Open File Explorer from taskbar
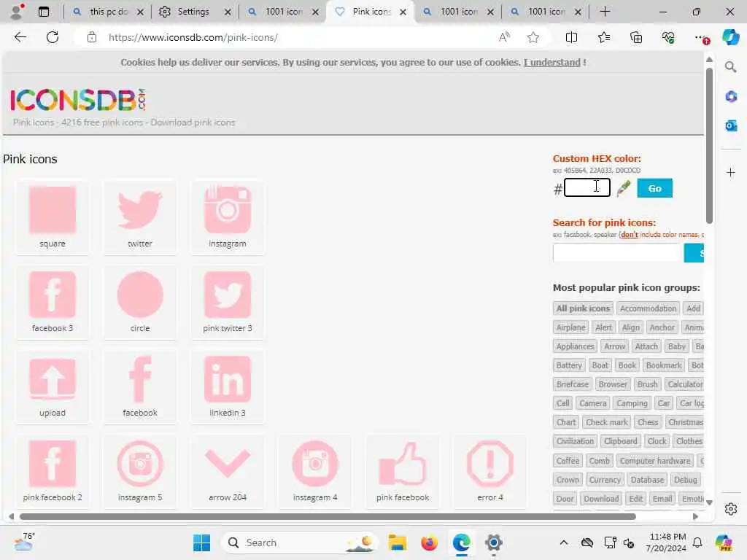Image resolution: width=747 pixels, height=560 pixels. coord(397,542)
